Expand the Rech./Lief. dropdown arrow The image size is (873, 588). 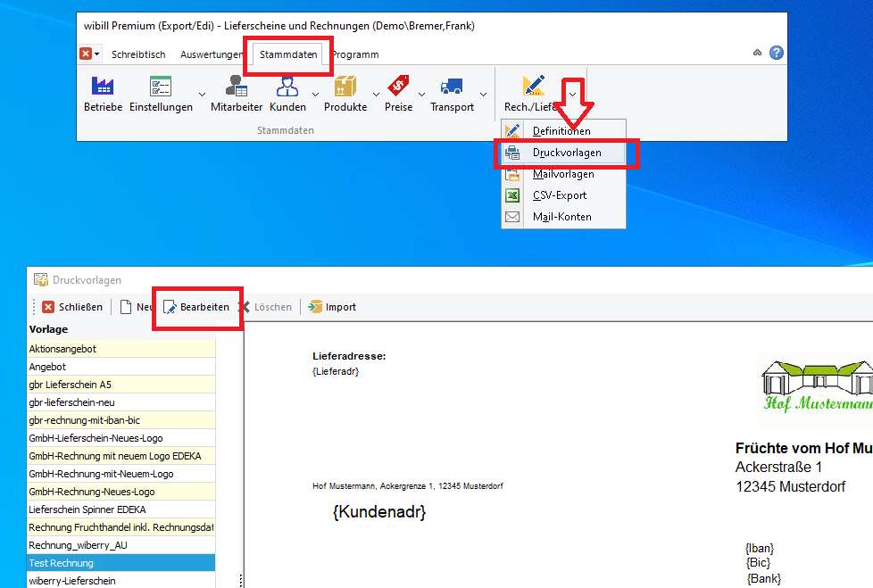[x=572, y=95]
